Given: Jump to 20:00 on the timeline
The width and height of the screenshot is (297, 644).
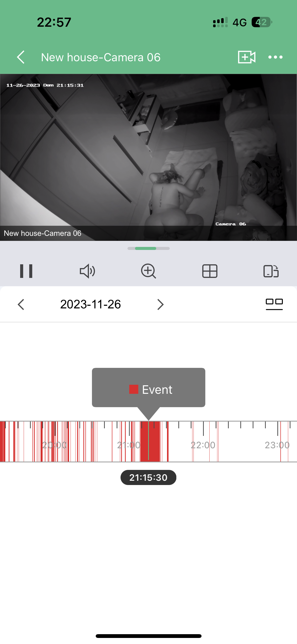Looking at the screenshot, I should [55, 445].
